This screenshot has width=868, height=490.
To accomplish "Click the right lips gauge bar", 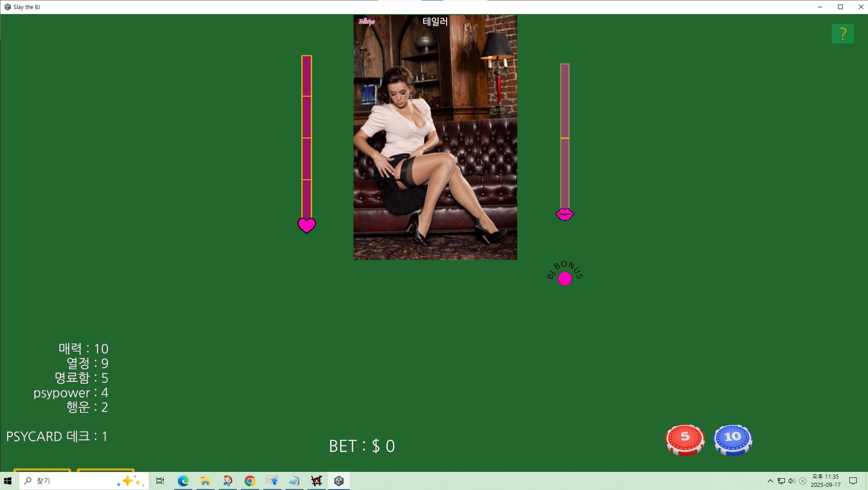I will click(564, 136).
